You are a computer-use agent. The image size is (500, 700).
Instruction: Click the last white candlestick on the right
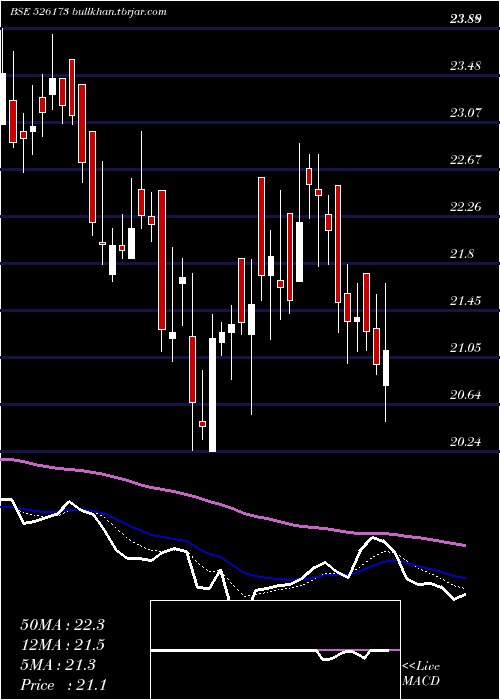[x=386, y=368]
